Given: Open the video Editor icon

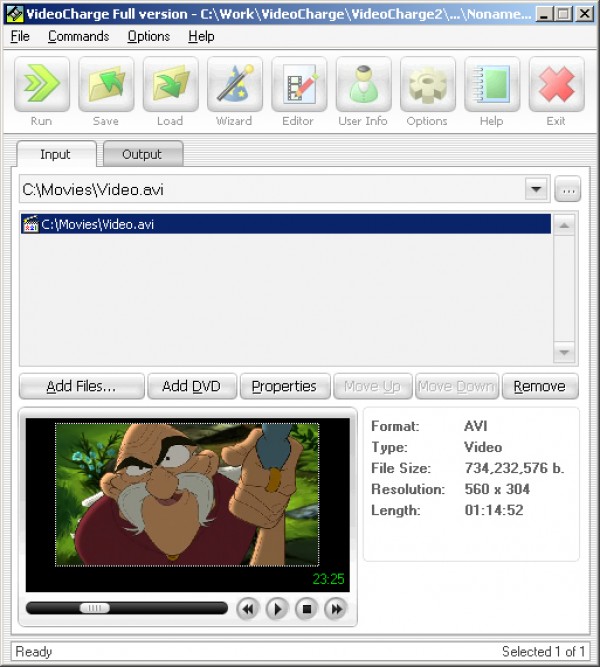Looking at the screenshot, I should pos(299,84).
